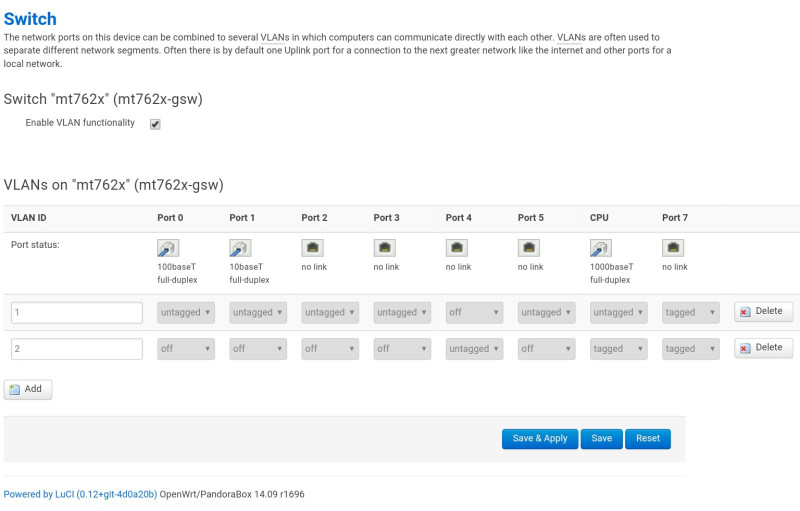Open the Powered by LuCI link
The width and height of the screenshot is (800, 511).
[80, 494]
